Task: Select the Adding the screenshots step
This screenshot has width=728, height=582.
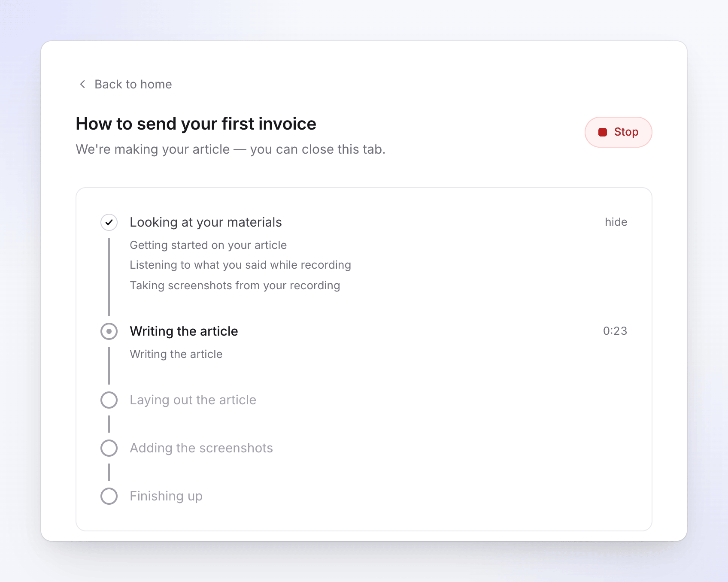Action: tap(201, 448)
